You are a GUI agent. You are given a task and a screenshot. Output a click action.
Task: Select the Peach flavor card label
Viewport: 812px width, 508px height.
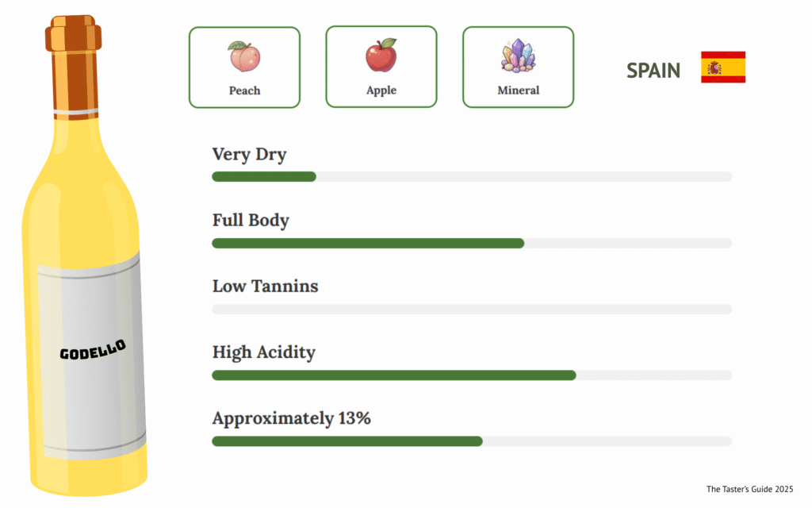(244, 90)
